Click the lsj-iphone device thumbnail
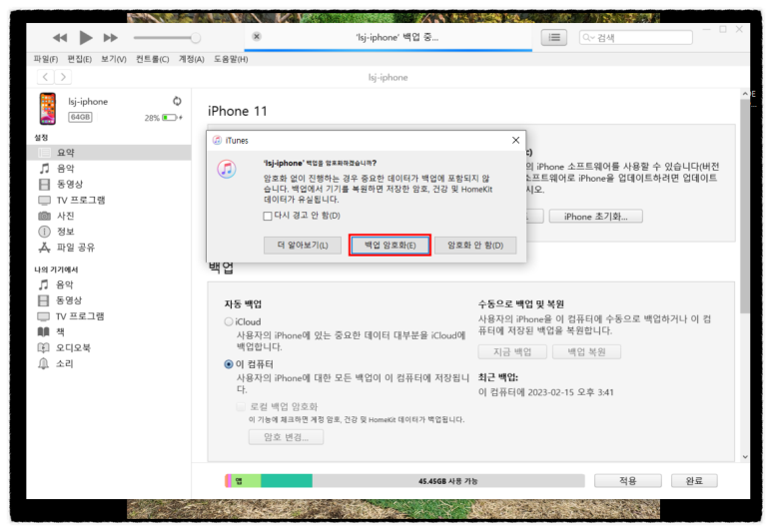Image resolution: width=772 pixels, height=532 pixels. 48,108
